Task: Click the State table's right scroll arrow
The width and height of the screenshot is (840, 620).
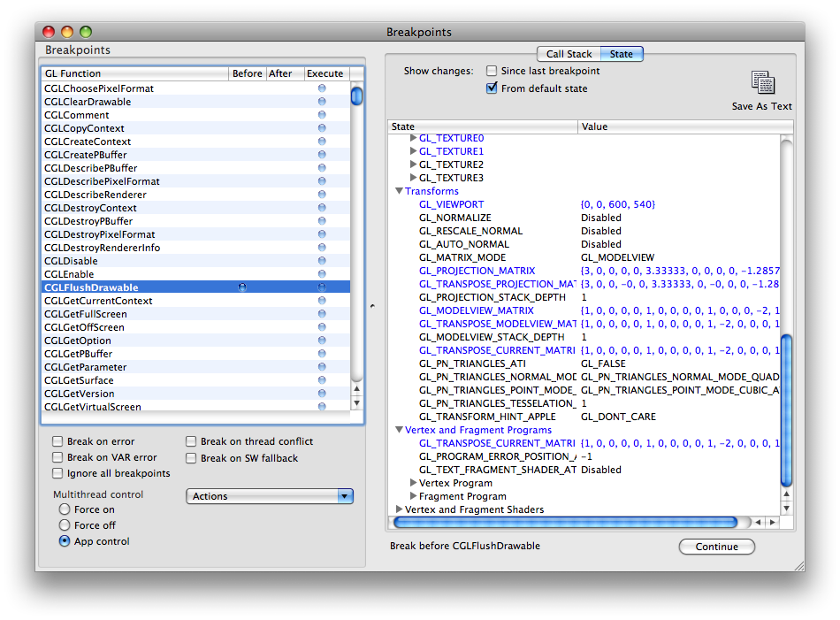Action: tap(772, 523)
